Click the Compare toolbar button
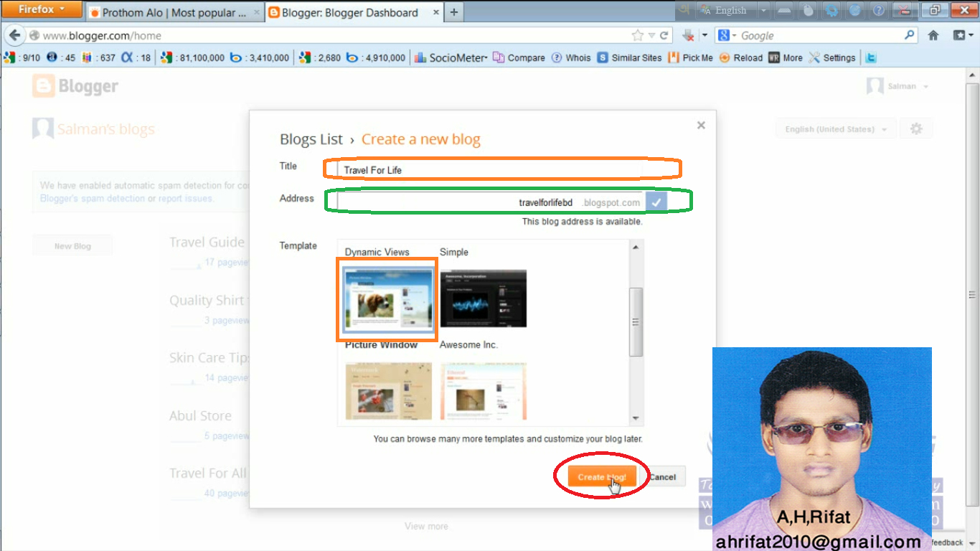 519,57
